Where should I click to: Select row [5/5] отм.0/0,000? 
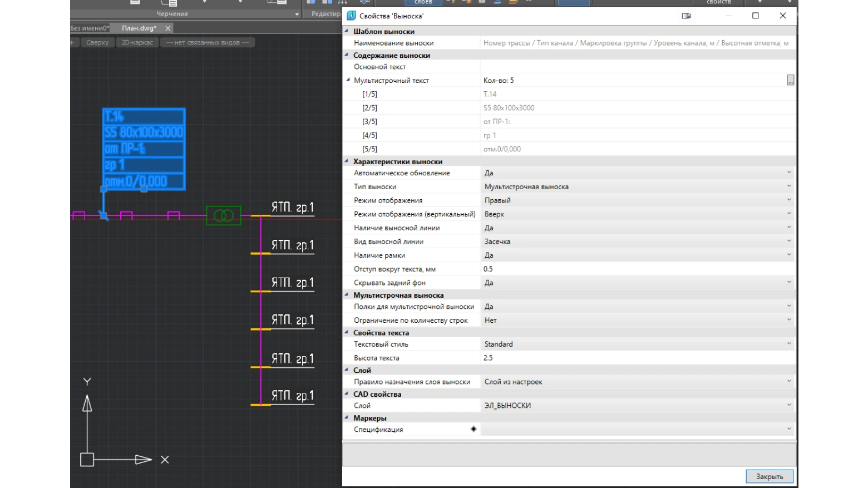(x=569, y=149)
